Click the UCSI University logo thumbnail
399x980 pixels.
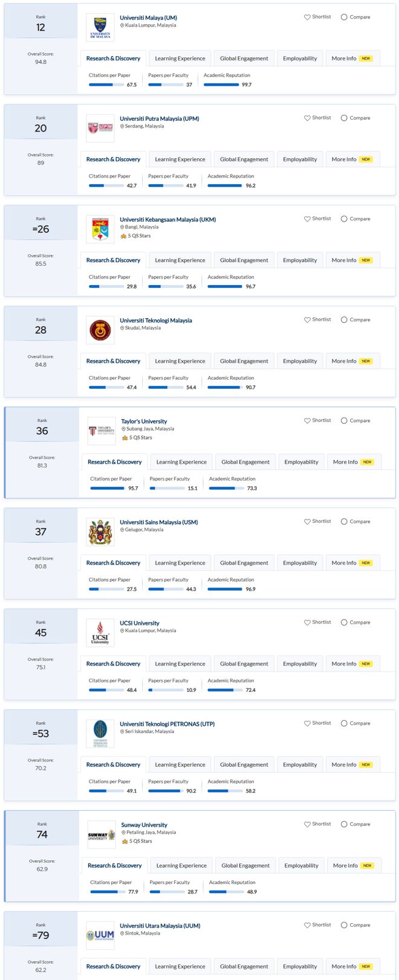click(x=100, y=632)
